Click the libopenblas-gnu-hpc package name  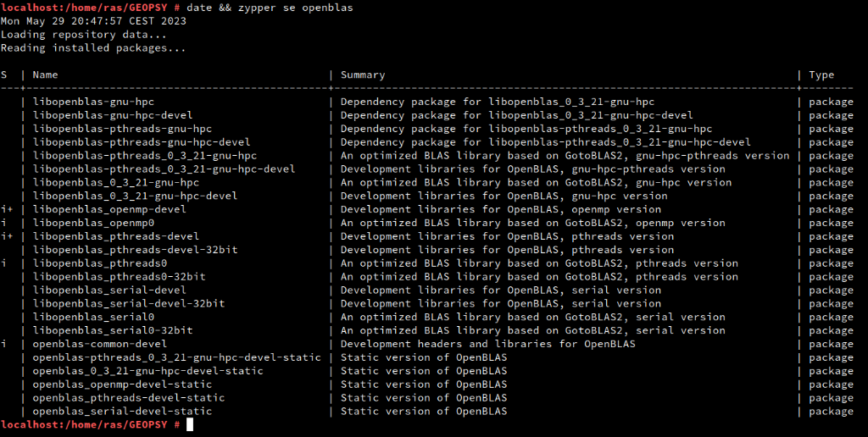tap(93, 102)
